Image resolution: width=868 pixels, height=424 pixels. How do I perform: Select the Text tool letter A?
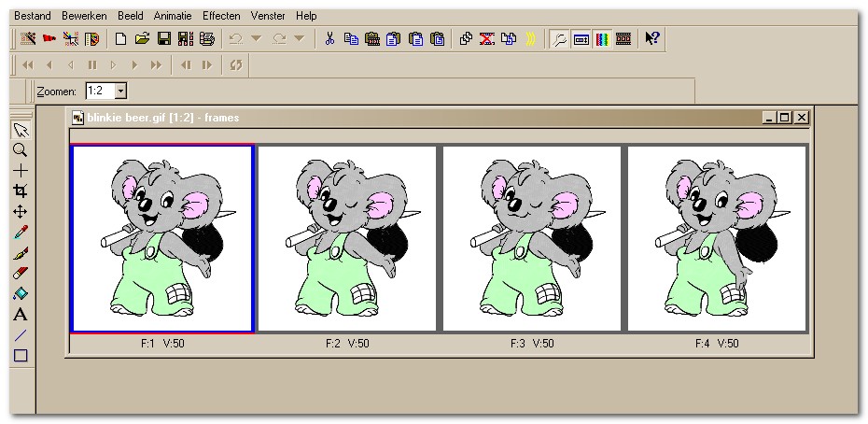coord(21,315)
